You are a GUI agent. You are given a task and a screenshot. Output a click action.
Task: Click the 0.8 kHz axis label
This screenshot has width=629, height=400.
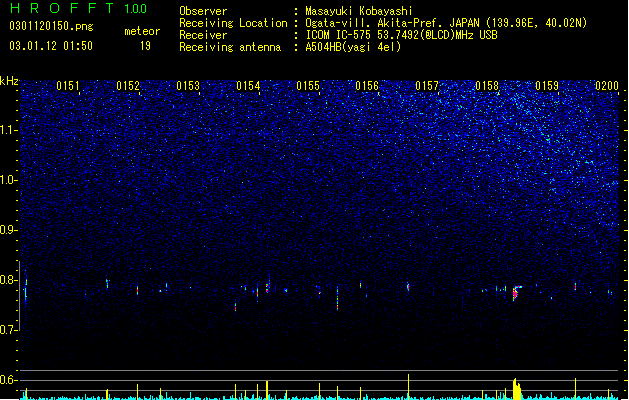click(9, 280)
